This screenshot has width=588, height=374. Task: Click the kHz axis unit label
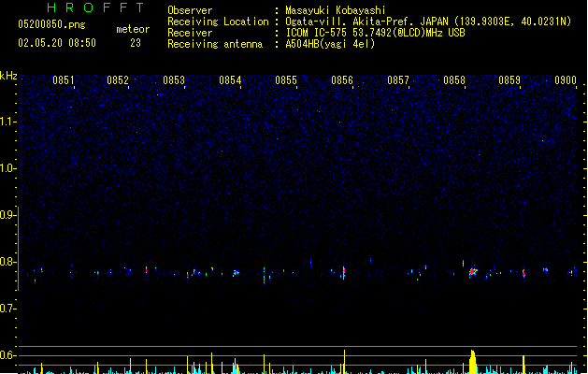[x=8, y=76]
